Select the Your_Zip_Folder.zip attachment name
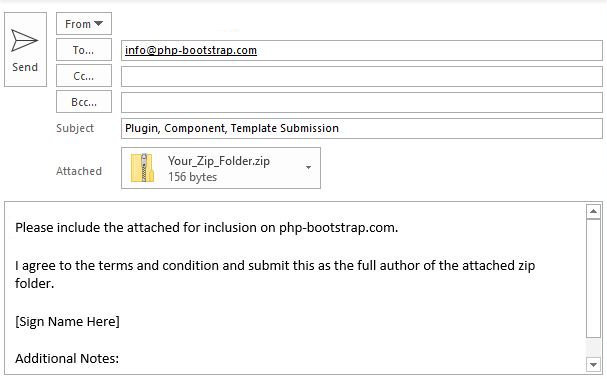Screen dimensions: 607x379 click(219, 161)
